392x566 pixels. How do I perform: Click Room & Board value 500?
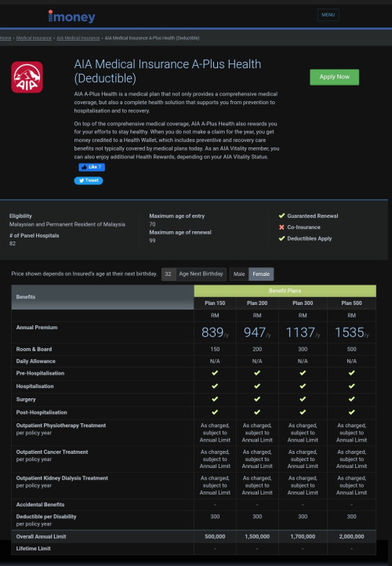tap(351, 349)
